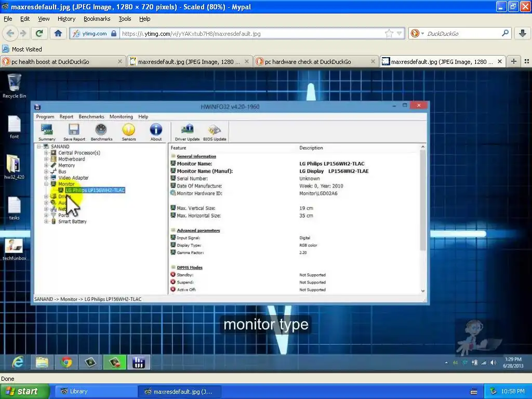Open the tab groups grid icon

pos(527,61)
